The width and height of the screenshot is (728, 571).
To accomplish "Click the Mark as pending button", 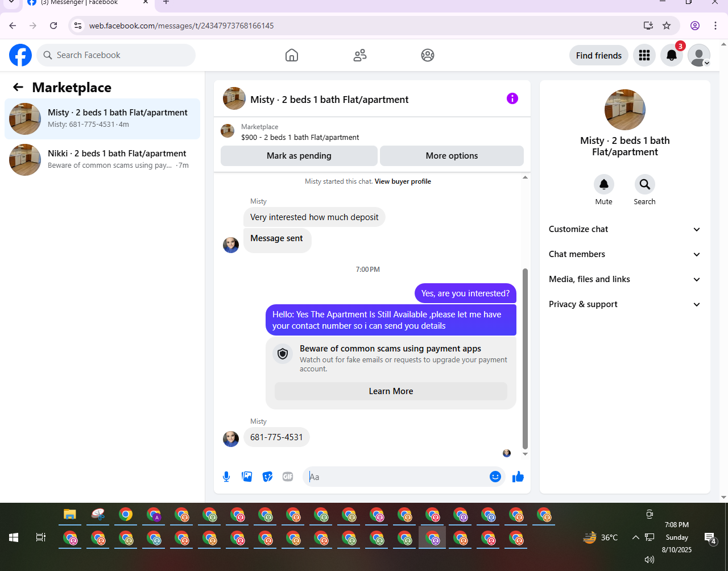I will coord(299,156).
